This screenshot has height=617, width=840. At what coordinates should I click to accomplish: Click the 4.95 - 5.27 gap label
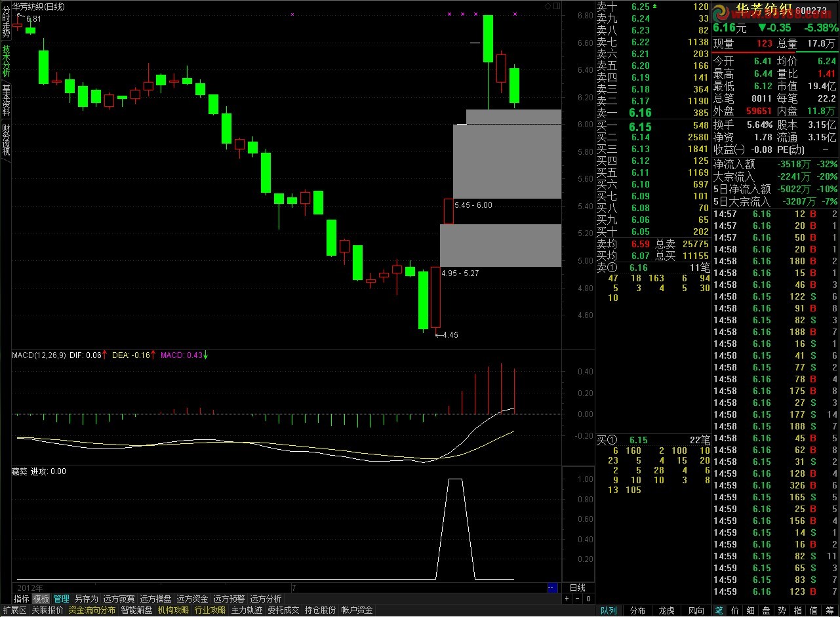click(460, 273)
